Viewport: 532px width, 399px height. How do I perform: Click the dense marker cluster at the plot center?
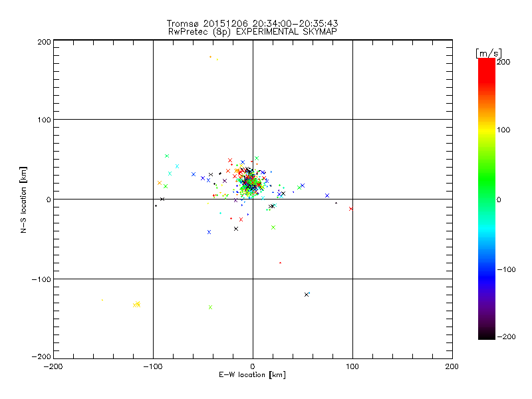(x=251, y=182)
